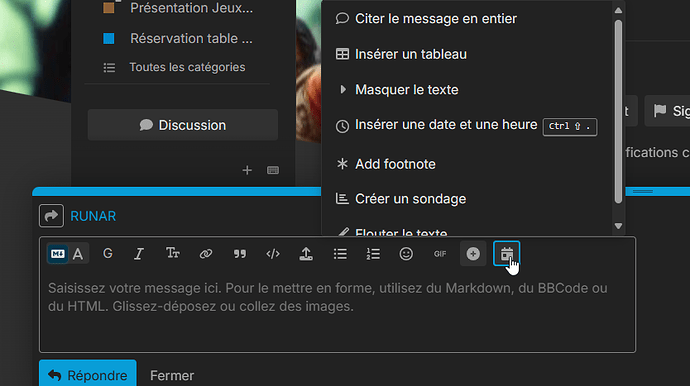Switch to rich text editor mode
Screen dimensions: 690x386
coord(78,254)
